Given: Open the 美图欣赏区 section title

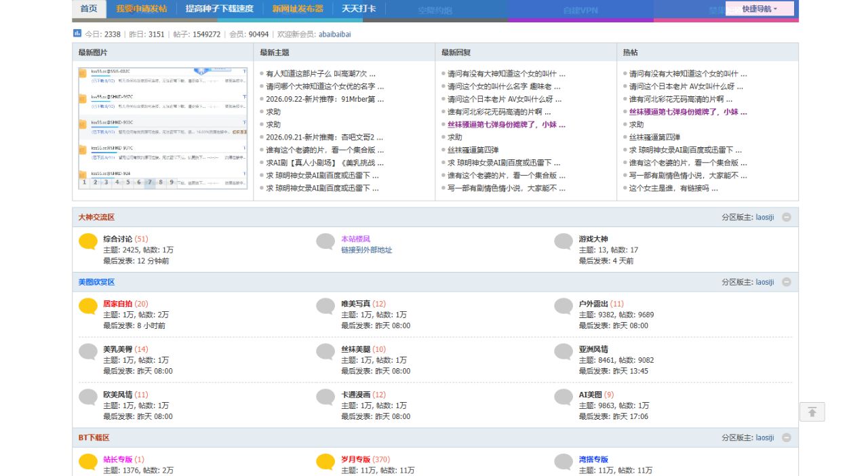Looking at the screenshot, I should [x=96, y=282].
